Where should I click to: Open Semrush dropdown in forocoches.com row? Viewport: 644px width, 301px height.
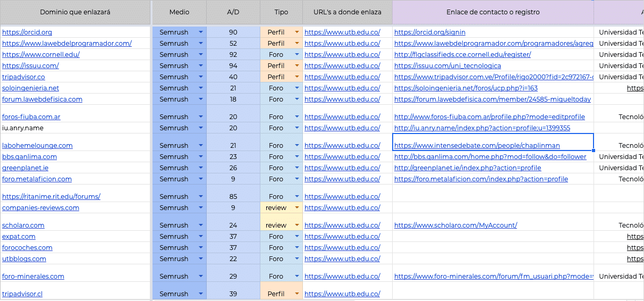(201, 247)
